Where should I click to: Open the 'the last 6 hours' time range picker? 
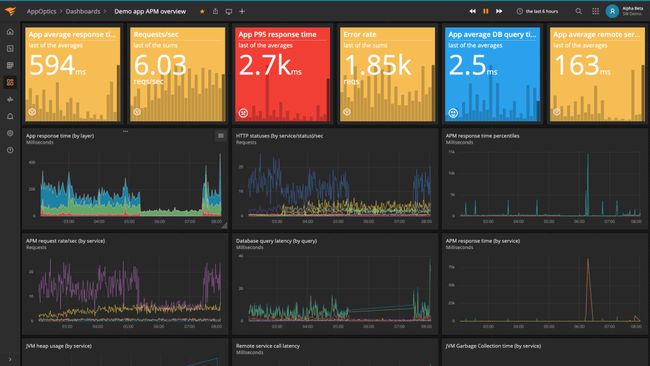point(537,11)
